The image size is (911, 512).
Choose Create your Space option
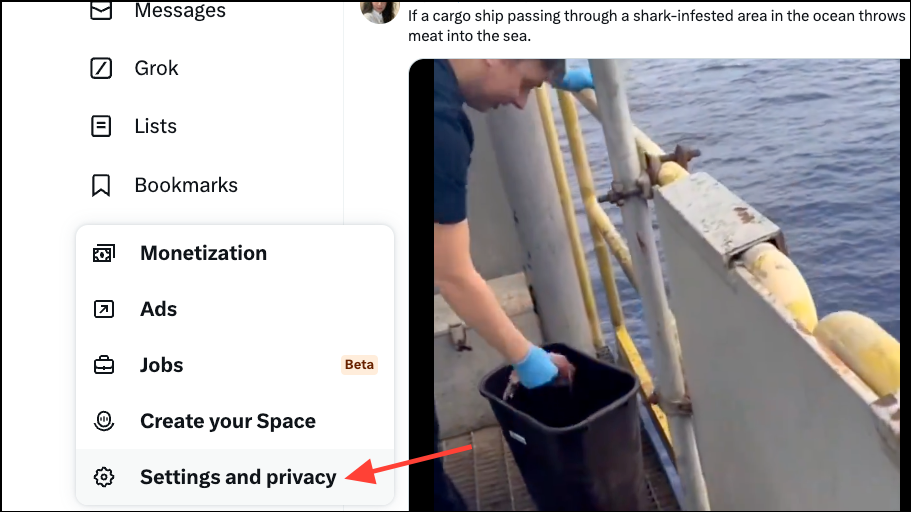tap(228, 421)
